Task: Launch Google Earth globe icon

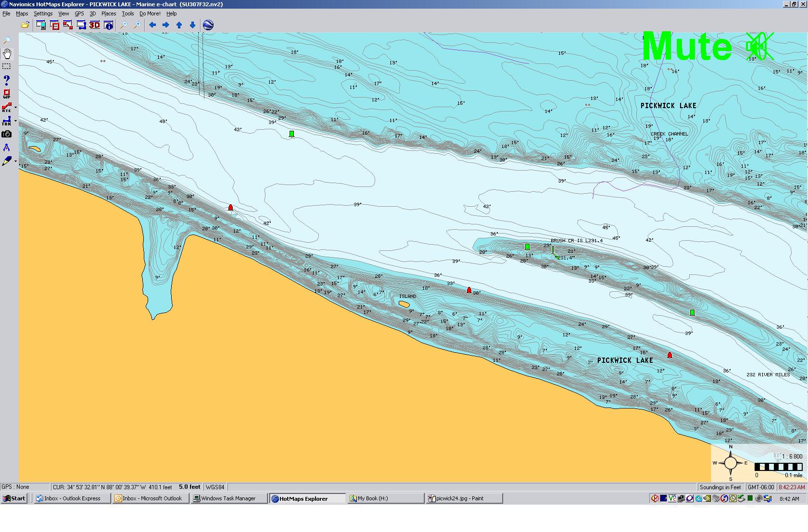Action: click(x=208, y=25)
